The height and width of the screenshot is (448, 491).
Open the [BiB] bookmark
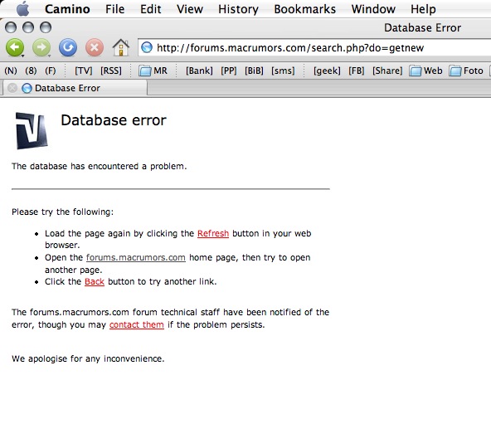click(x=254, y=71)
